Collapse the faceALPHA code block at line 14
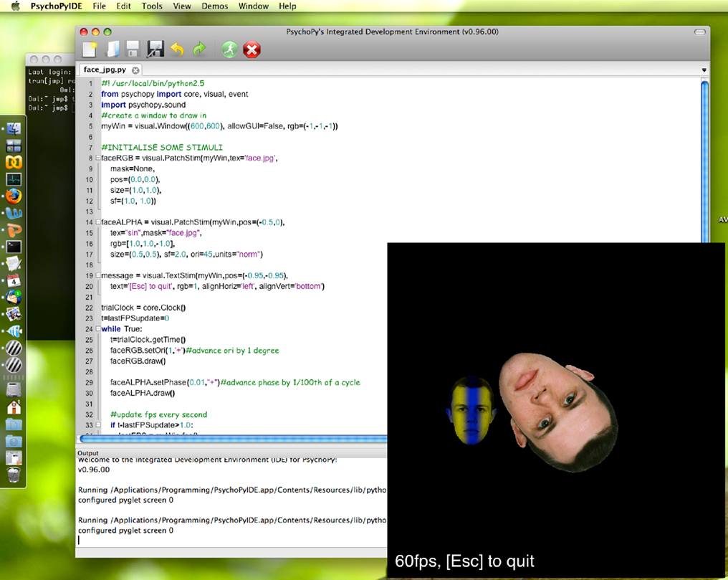728x580 pixels. [98, 222]
